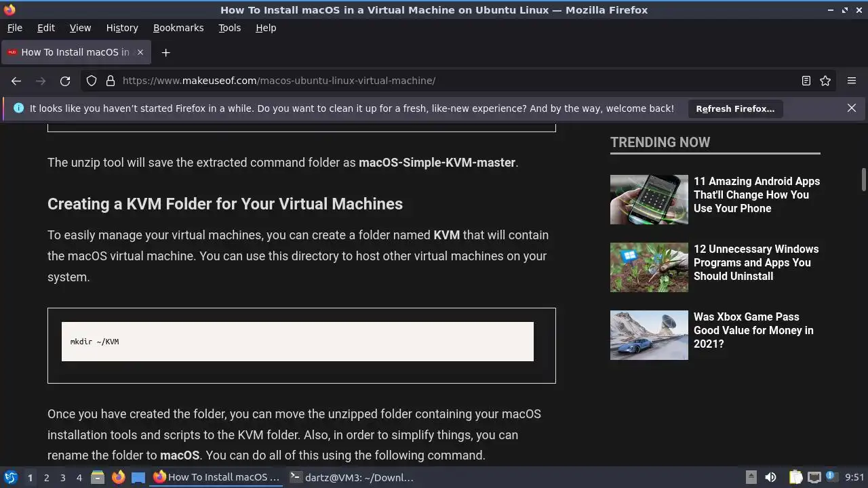Screen dimensions: 868x488
Task: Open the file manager from taskbar
Action: pyautogui.click(x=98, y=477)
